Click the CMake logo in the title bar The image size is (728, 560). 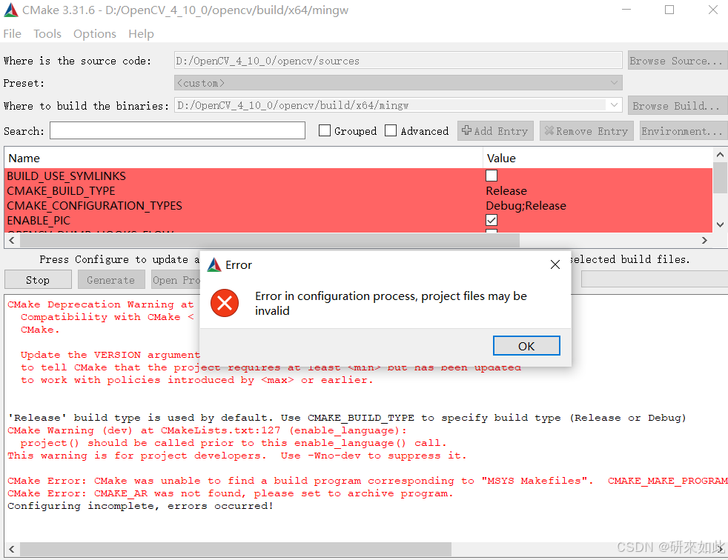(x=10, y=10)
